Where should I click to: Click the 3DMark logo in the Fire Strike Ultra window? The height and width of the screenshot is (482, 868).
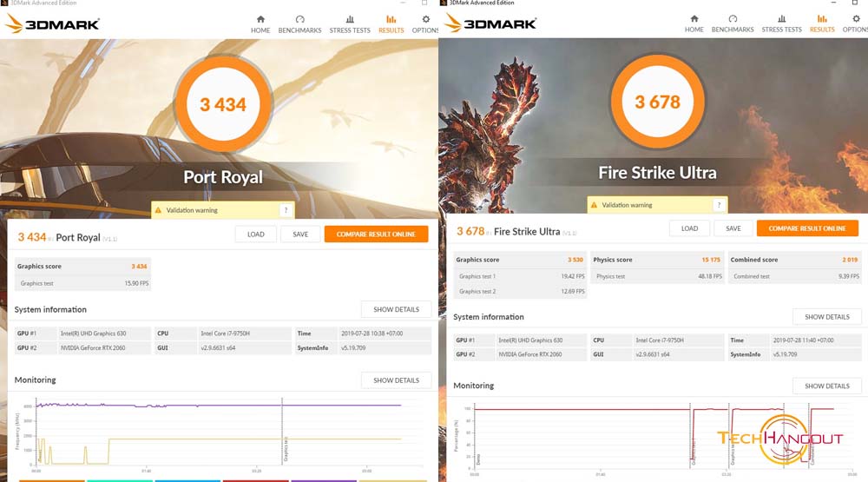490,23
